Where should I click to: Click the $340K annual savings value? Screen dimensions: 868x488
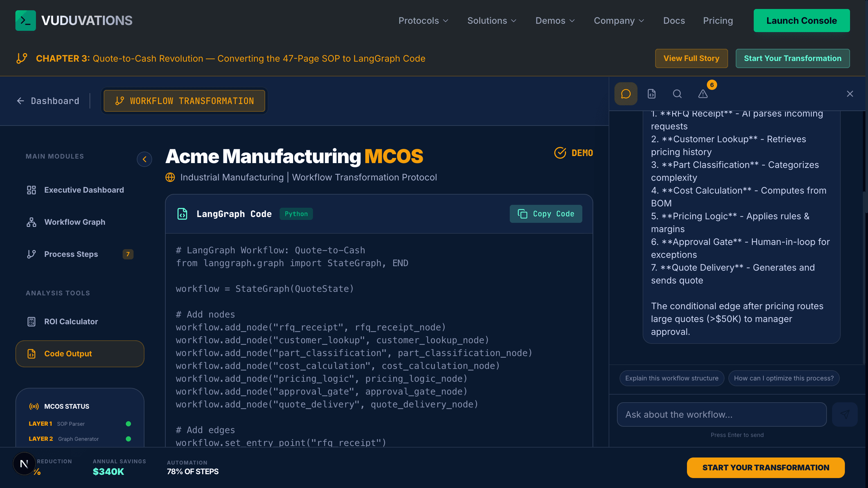tap(108, 472)
